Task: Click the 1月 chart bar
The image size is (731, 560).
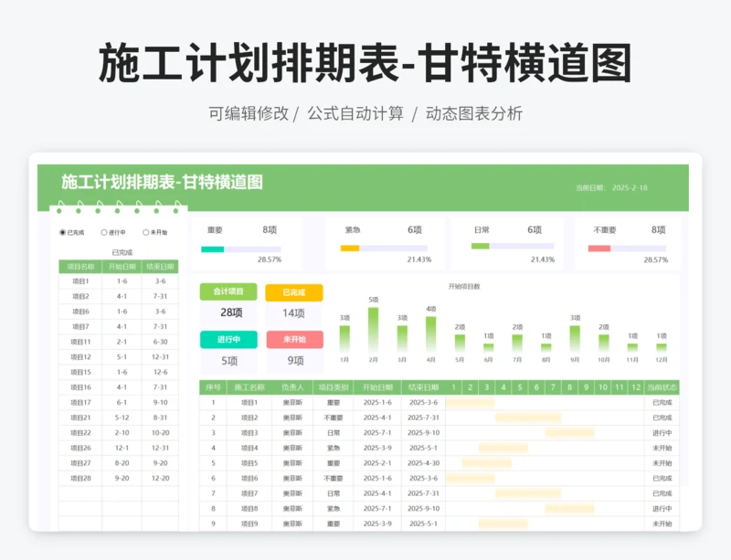Action: pos(344,339)
